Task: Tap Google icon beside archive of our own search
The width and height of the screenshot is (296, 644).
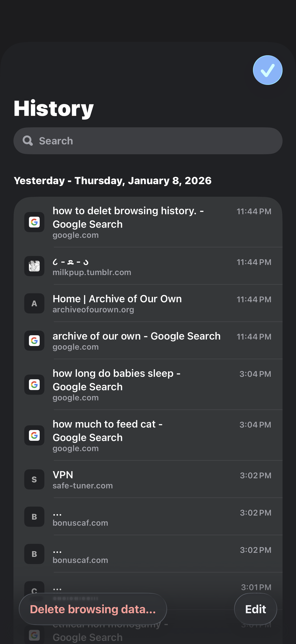Action: [34, 340]
